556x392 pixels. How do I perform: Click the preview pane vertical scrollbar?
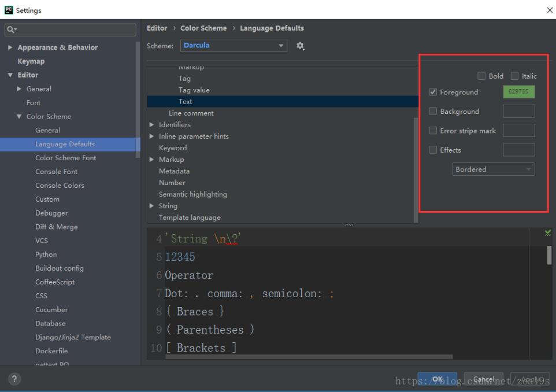click(549, 255)
